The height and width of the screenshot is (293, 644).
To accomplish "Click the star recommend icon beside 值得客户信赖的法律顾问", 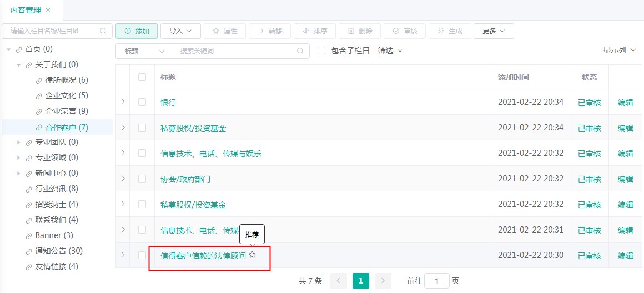I will (253, 255).
